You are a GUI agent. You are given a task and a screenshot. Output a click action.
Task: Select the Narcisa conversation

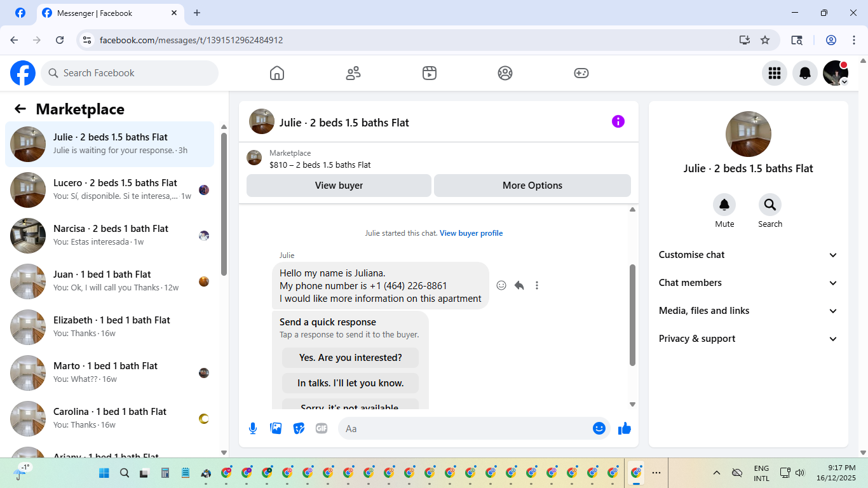tap(110, 236)
